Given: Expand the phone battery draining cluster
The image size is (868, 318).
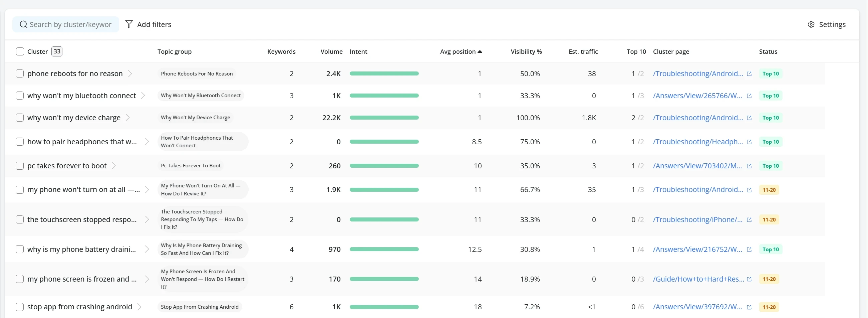Looking at the screenshot, I should tap(147, 249).
